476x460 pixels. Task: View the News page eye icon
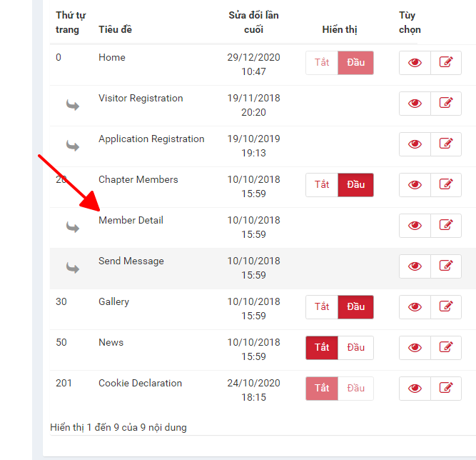point(415,348)
